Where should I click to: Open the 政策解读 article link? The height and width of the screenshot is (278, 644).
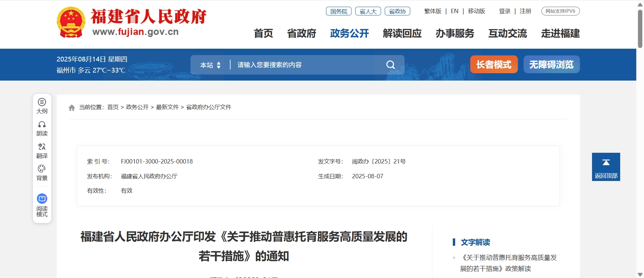pos(508,263)
